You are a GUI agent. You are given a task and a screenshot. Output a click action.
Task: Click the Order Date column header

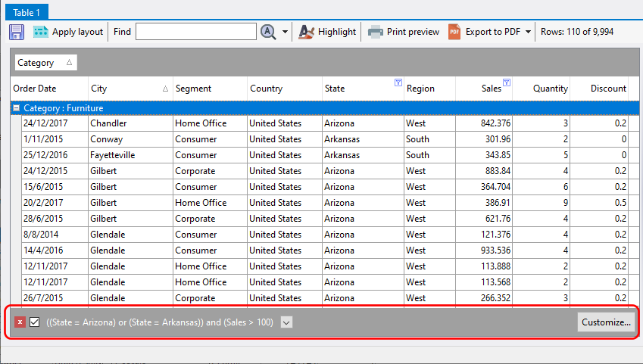tap(48, 89)
